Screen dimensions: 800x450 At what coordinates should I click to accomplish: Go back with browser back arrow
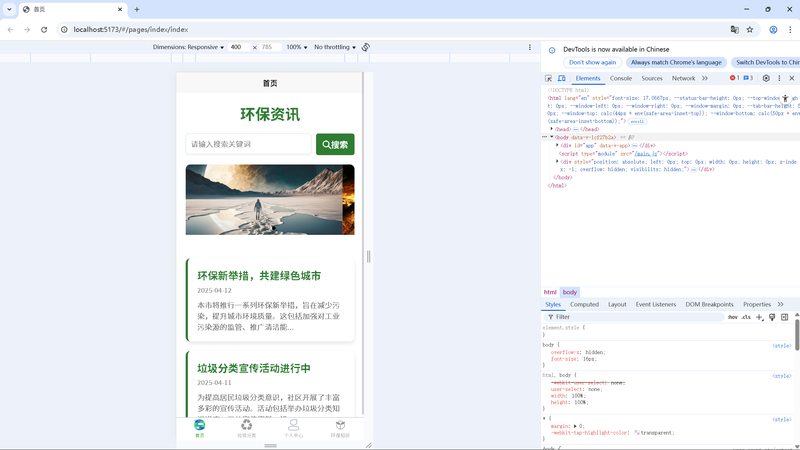[11, 30]
